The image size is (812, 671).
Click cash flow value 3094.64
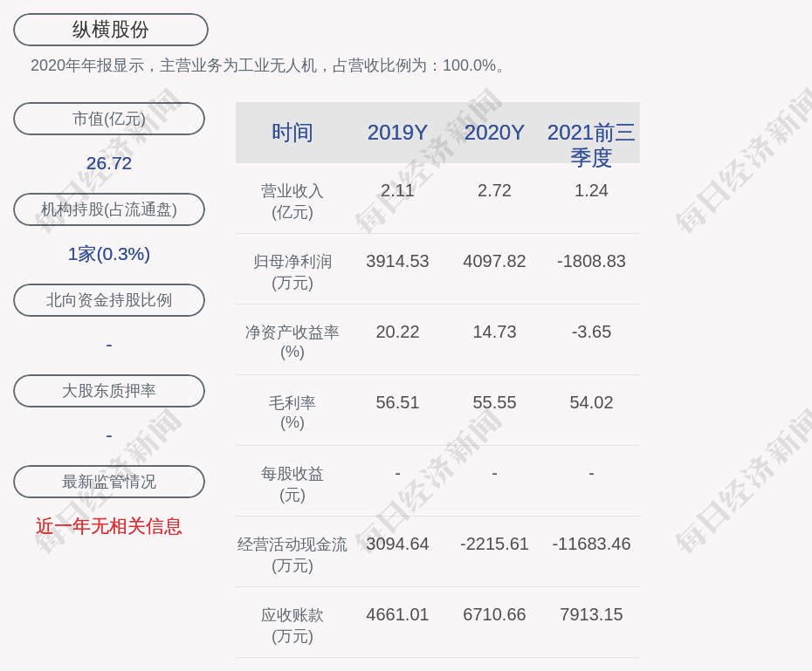[x=397, y=544]
